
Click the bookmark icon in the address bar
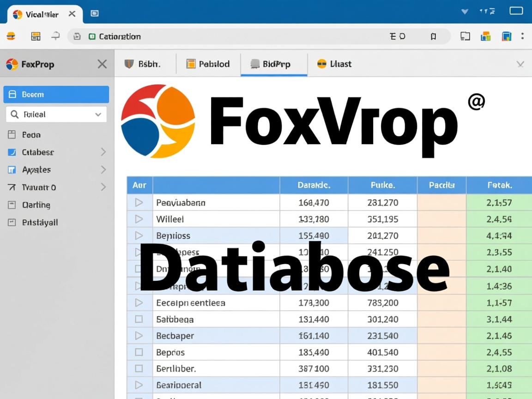(x=433, y=36)
